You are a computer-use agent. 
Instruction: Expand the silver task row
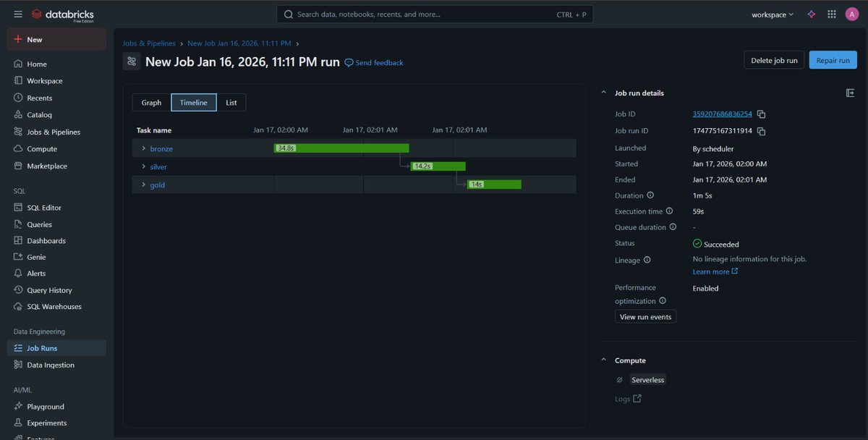tap(143, 166)
